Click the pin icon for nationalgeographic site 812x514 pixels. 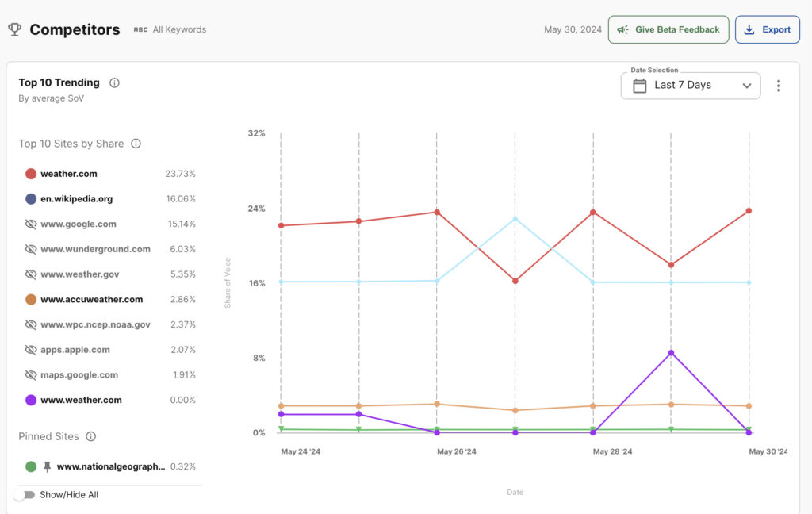click(47, 466)
